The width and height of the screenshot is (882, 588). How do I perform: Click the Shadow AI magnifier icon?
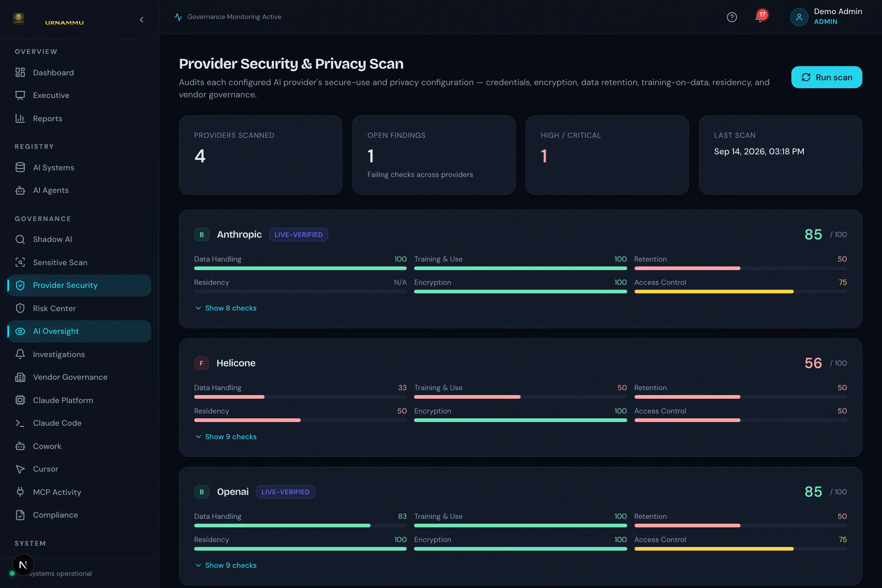pyautogui.click(x=20, y=239)
